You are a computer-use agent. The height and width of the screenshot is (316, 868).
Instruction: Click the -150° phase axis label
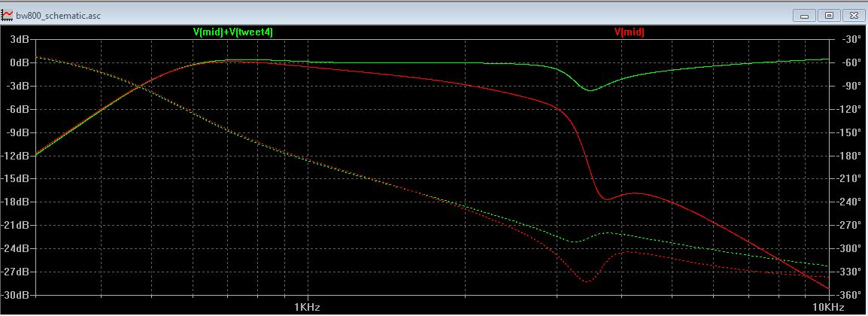[850, 132]
